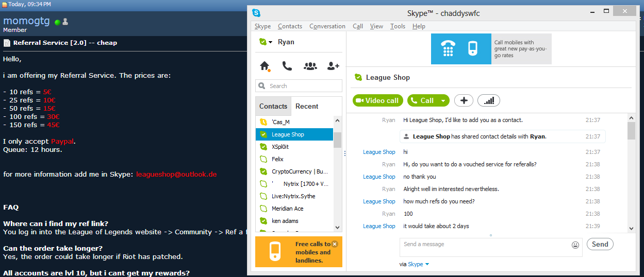
Task: Click the 'Free calls to mobiles' banner
Action: pyautogui.click(x=299, y=252)
